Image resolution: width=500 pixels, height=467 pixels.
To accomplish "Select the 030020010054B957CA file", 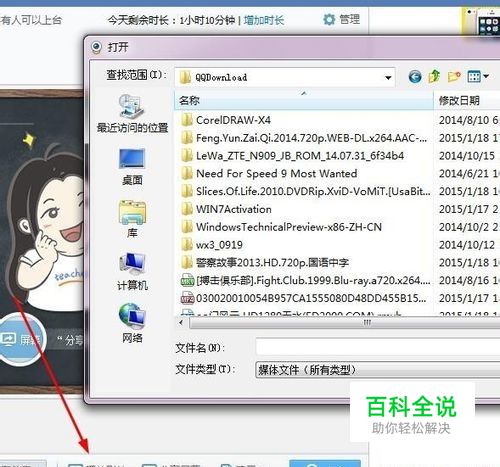I will click(304, 298).
